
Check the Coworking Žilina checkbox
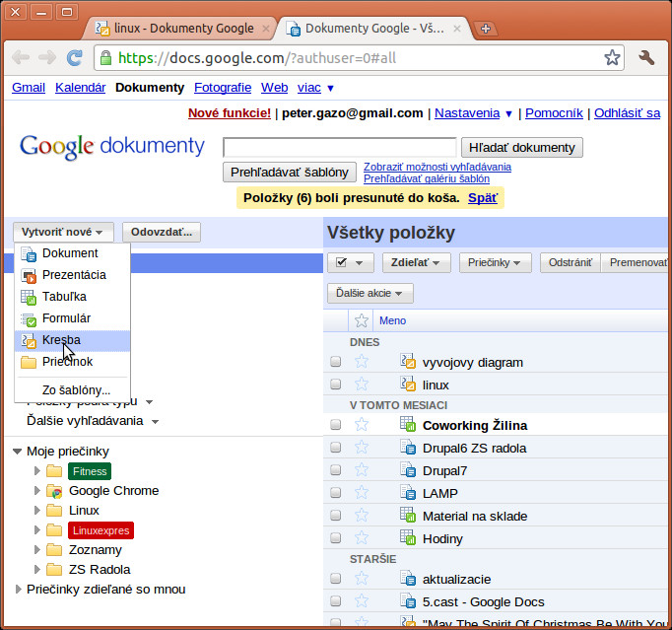[x=336, y=425]
